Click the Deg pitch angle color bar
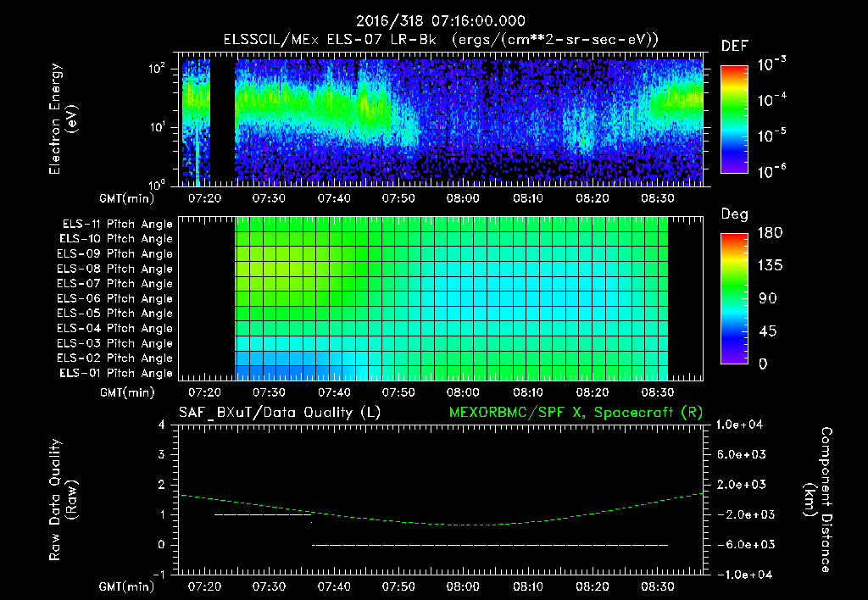The height and width of the screenshot is (600, 868). pos(734,299)
